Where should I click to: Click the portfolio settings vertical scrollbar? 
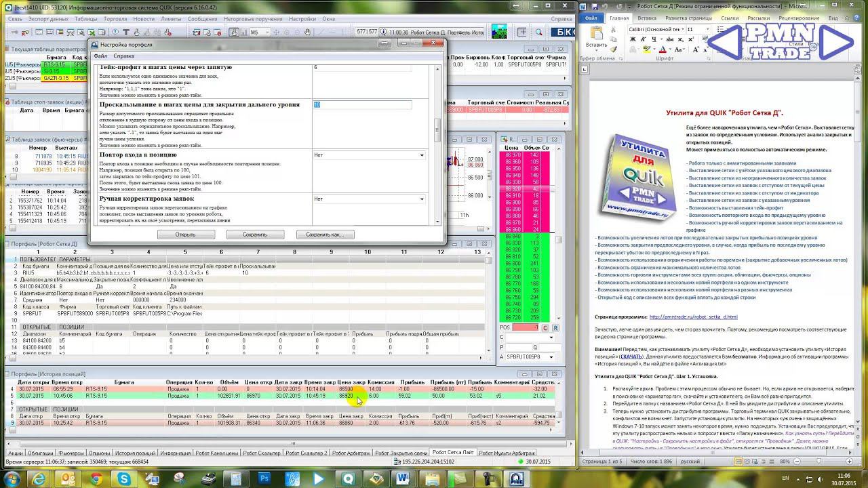tap(437, 144)
